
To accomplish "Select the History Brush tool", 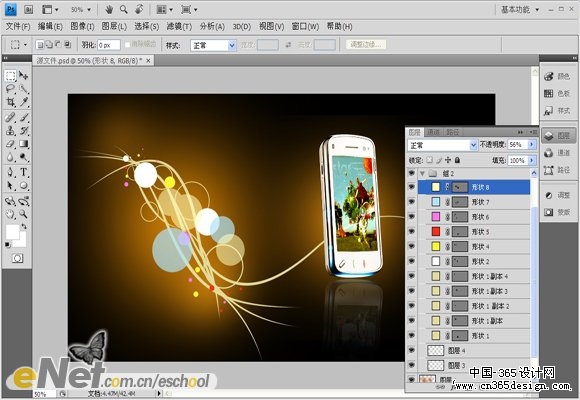I will click(x=24, y=131).
